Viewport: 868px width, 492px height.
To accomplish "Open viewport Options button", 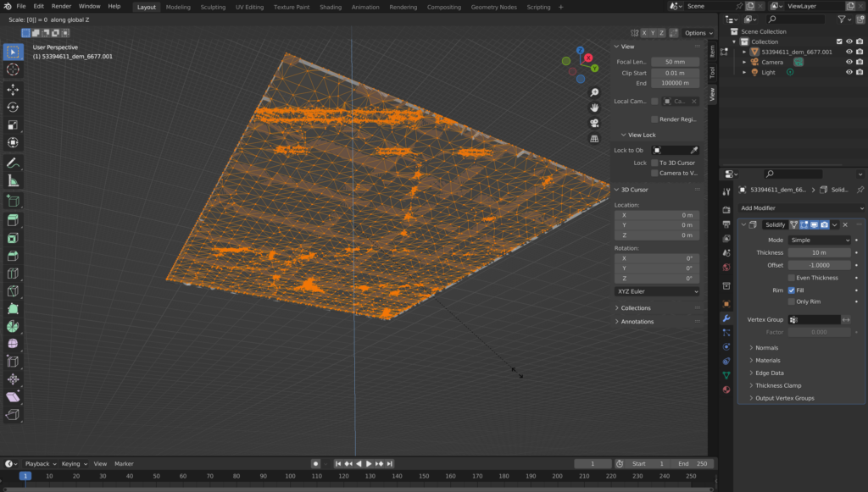I will pos(697,33).
